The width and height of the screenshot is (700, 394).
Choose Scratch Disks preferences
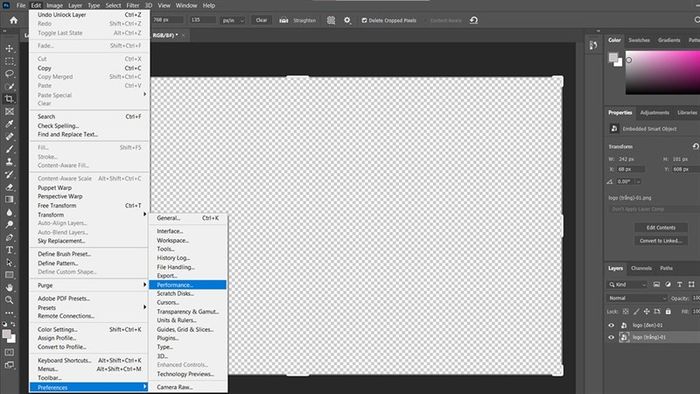(188, 294)
